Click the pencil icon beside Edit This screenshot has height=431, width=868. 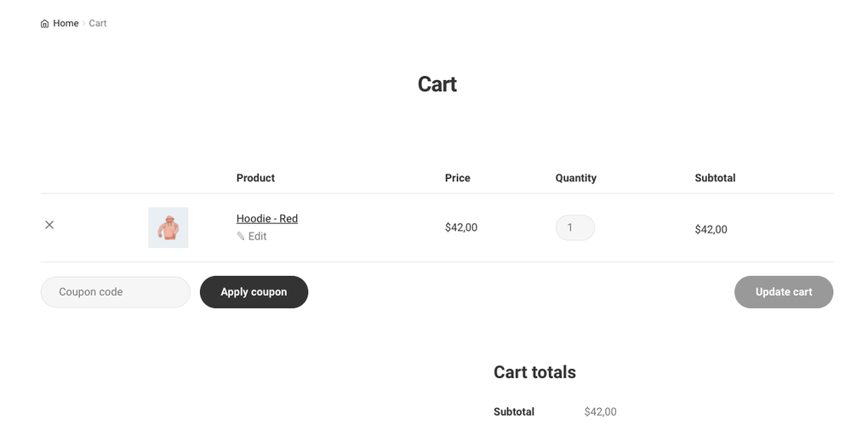[241, 237]
